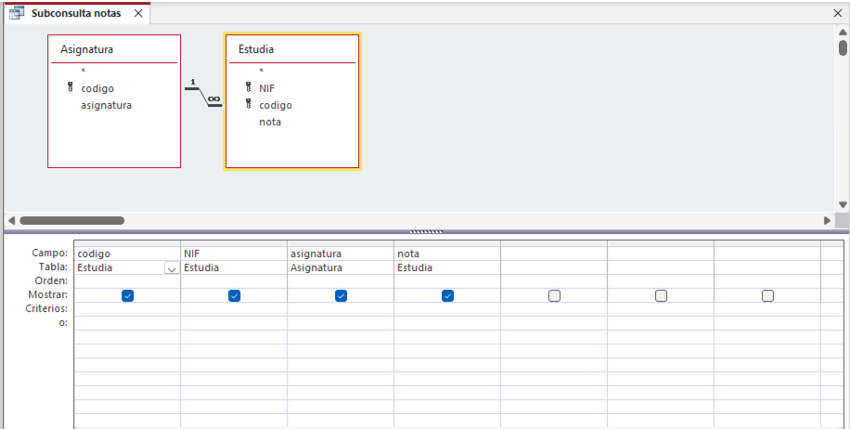Click the asignatura field in Asignatura table
Screen dimensions: 850x430
click(x=106, y=105)
